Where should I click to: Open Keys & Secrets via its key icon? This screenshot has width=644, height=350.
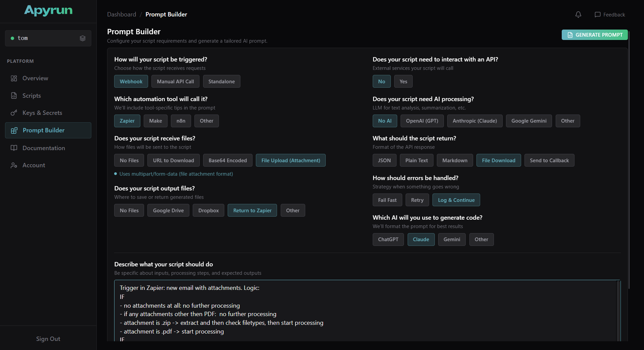point(14,113)
